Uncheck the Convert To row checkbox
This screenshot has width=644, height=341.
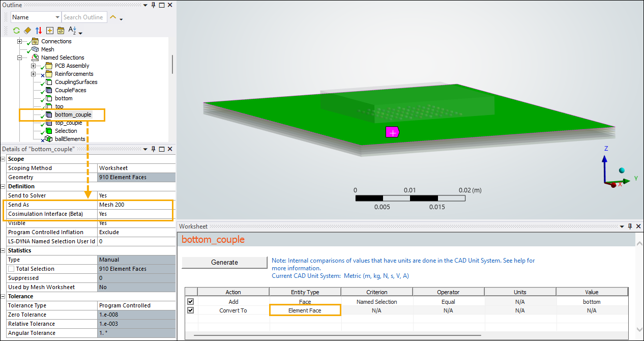190,310
